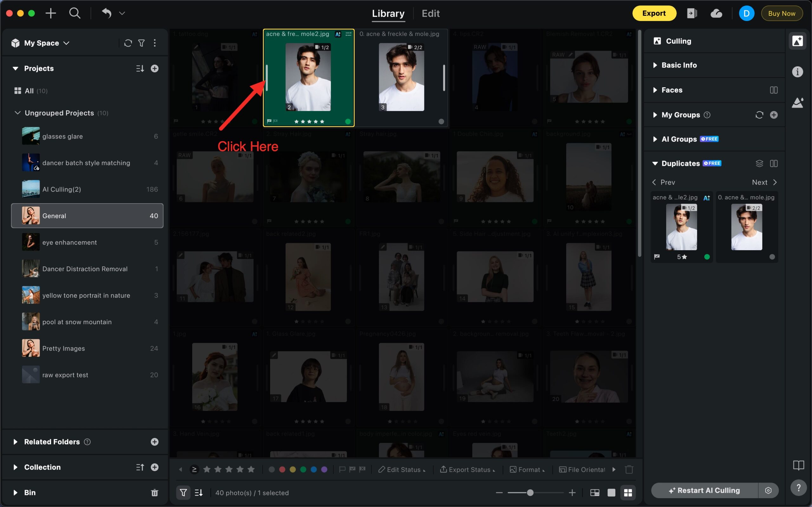Click the yellow Export button
Screen dimensions: 812x507
pyautogui.click(x=654, y=13)
